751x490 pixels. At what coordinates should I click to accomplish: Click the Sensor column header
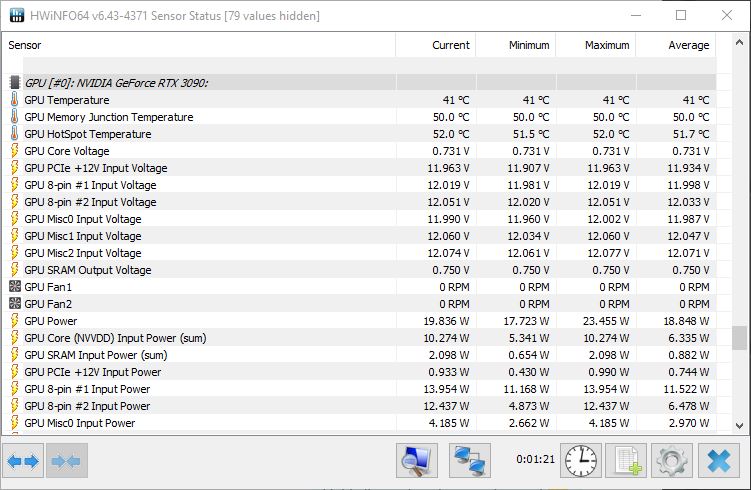tap(199, 45)
